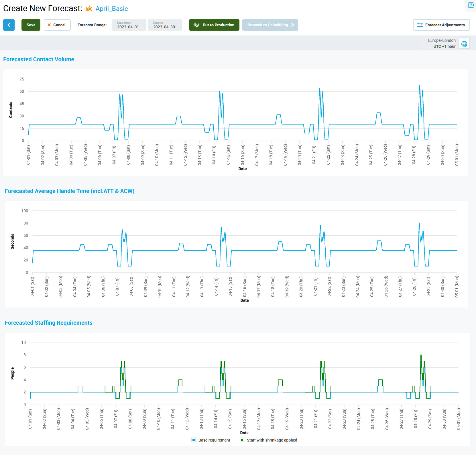Click the Contacts y-axis title

[11, 110]
